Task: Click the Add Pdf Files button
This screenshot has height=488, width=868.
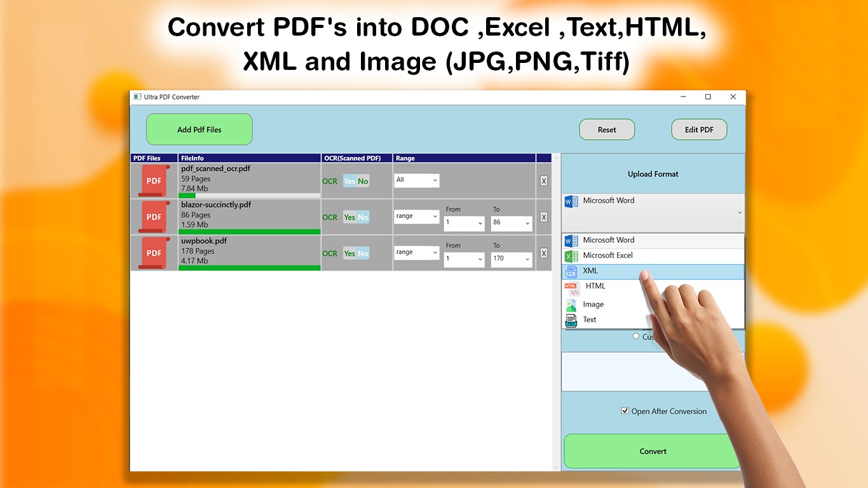Action: [x=199, y=129]
